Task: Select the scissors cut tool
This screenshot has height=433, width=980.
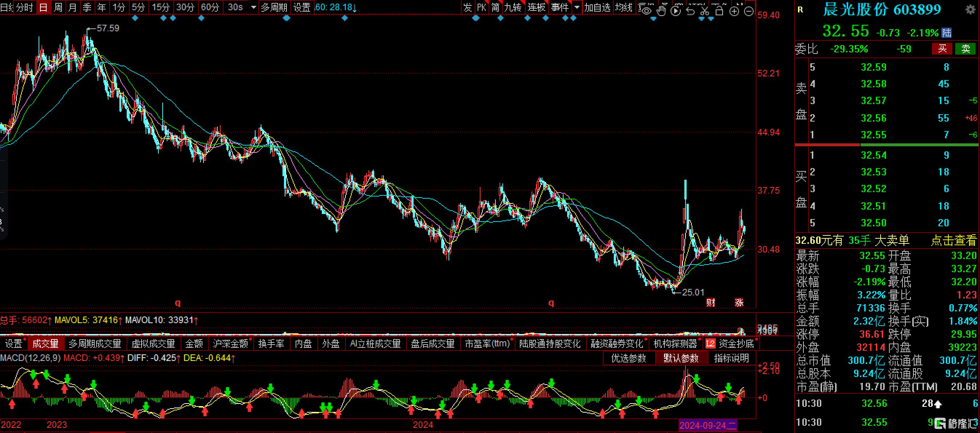Action: click(705, 11)
